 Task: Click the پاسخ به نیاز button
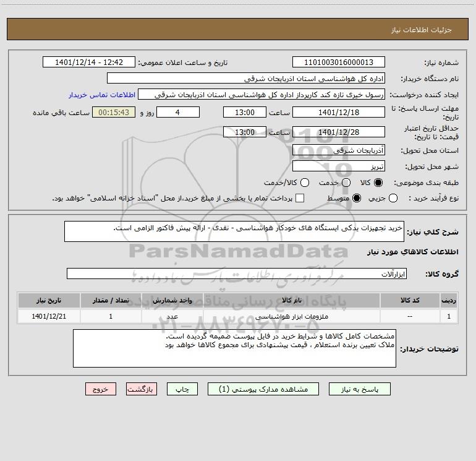pyautogui.click(x=359, y=389)
